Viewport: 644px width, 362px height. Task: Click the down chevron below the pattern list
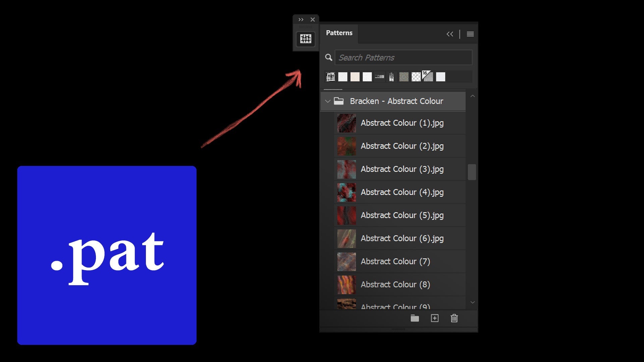tap(473, 302)
